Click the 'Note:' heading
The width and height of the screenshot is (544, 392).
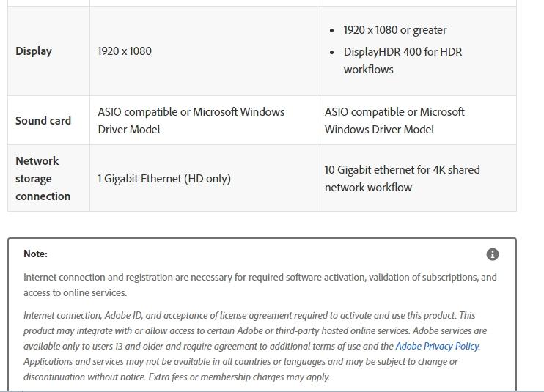point(35,254)
